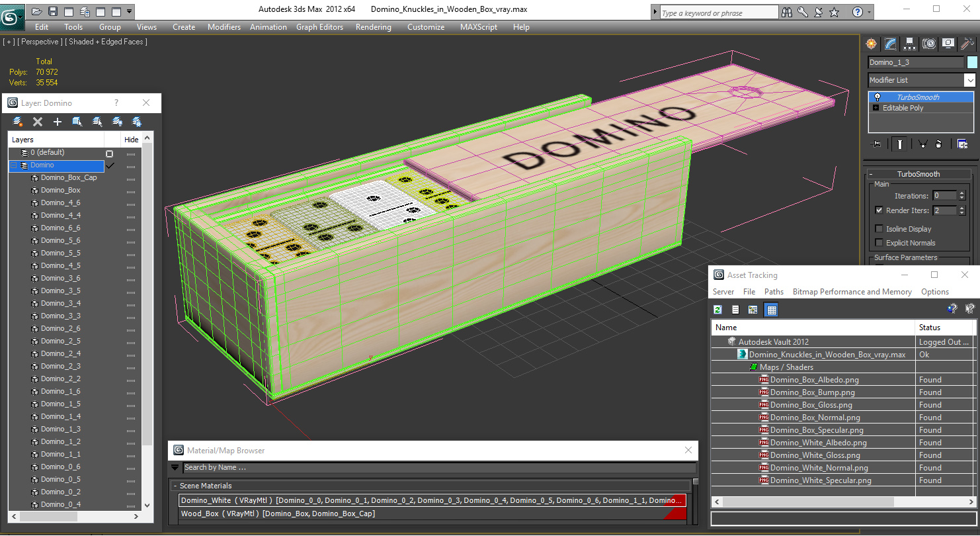Click Freeze/Unfreeze All Layers icon

tap(137, 122)
